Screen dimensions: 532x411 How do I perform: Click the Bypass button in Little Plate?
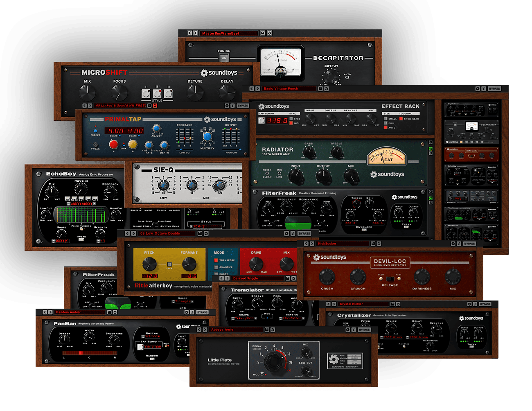[x=364, y=330]
